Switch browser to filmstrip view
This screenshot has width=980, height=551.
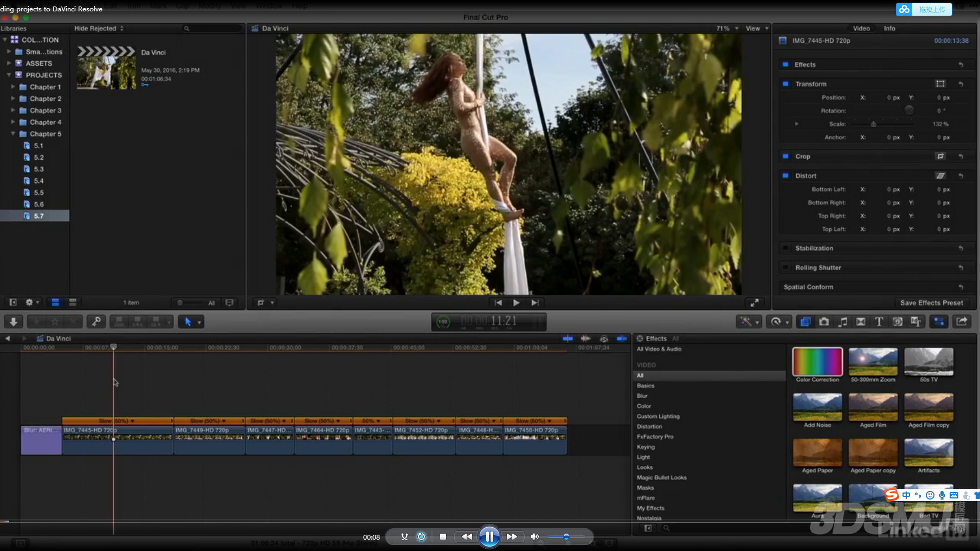(55, 302)
